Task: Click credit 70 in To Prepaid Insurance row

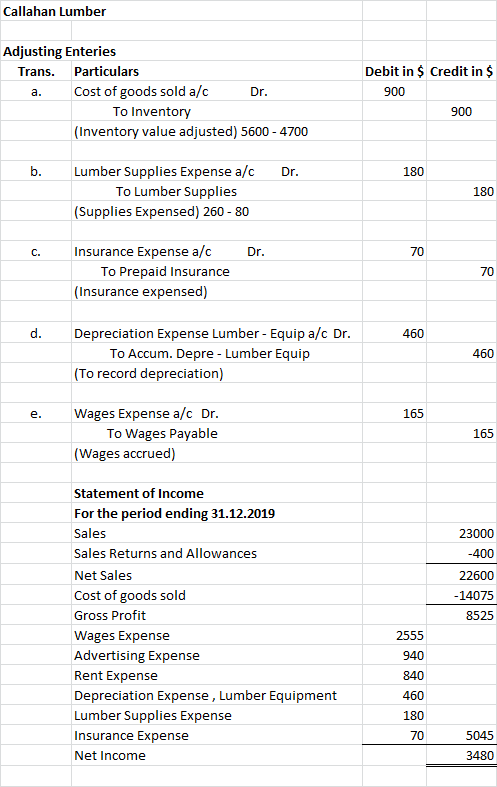Action: pos(487,272)
